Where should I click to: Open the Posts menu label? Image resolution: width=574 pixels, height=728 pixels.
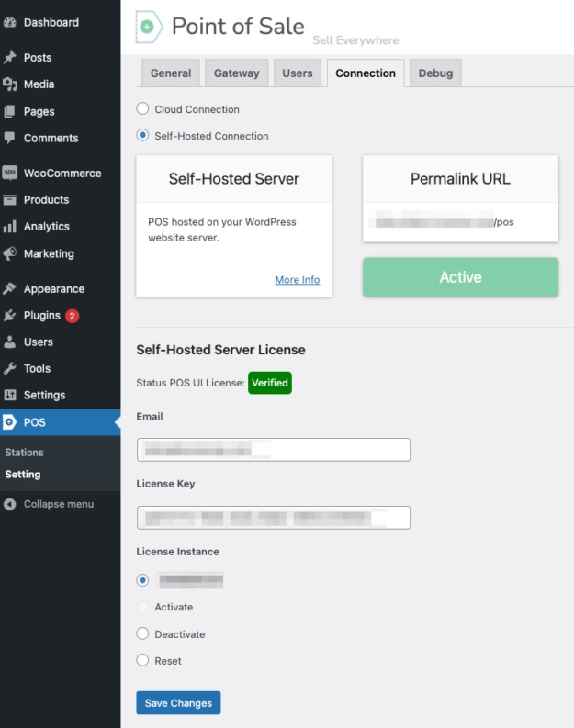pos(38,58)
